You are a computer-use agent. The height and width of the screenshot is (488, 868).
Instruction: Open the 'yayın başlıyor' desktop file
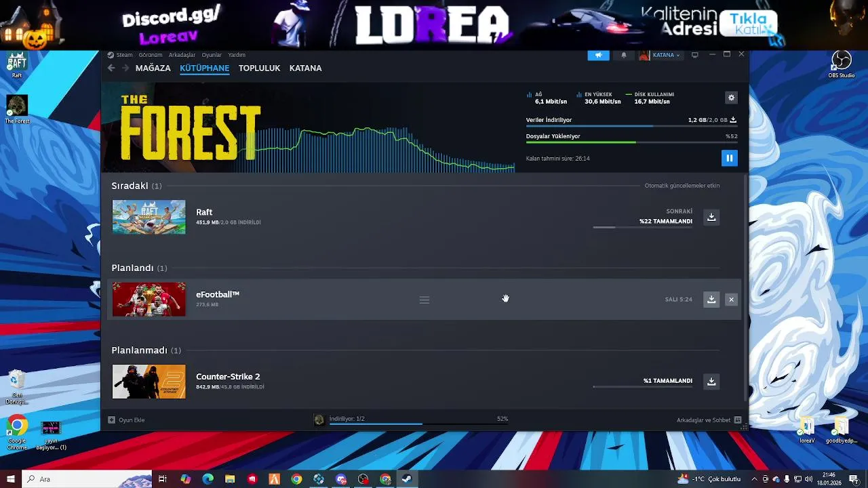51,435
